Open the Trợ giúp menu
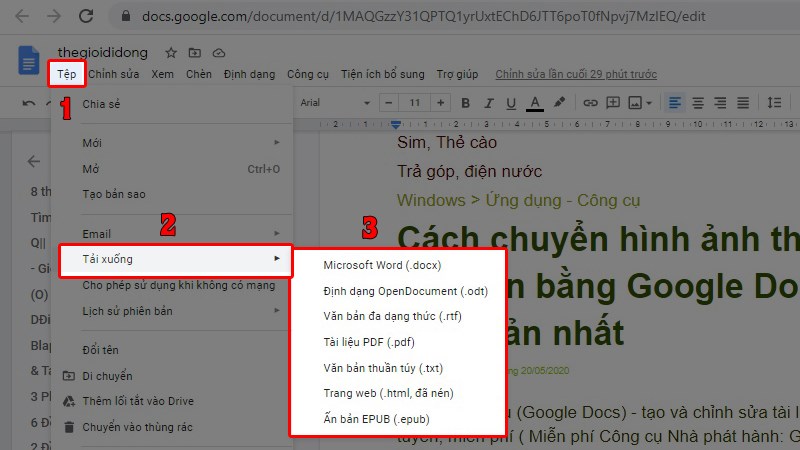The image size is (800, 450). (457, 74)
